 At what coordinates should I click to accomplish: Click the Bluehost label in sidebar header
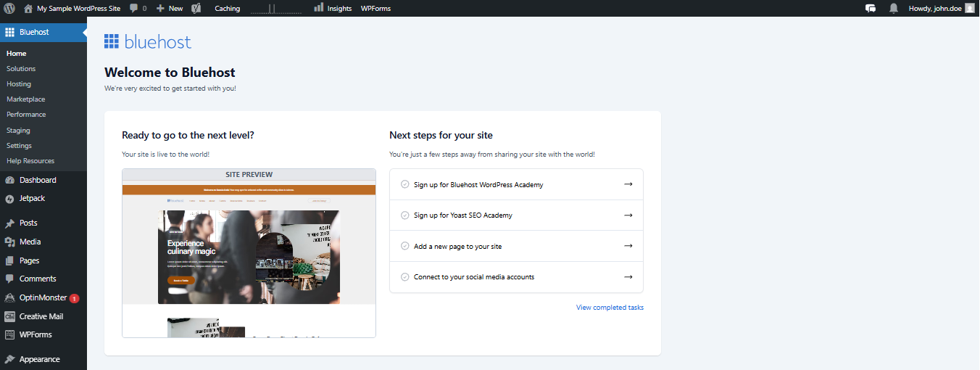(x=34, y=32)
